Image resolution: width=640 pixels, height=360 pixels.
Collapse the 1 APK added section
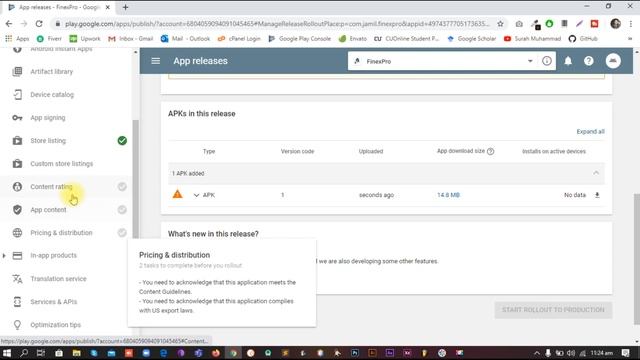pos(596,173)
